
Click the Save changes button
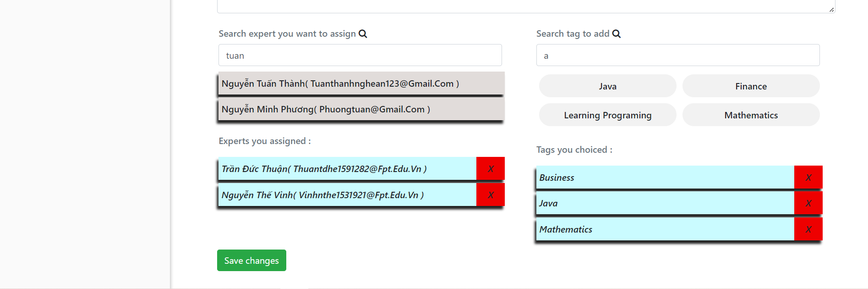tap(251, 261)
